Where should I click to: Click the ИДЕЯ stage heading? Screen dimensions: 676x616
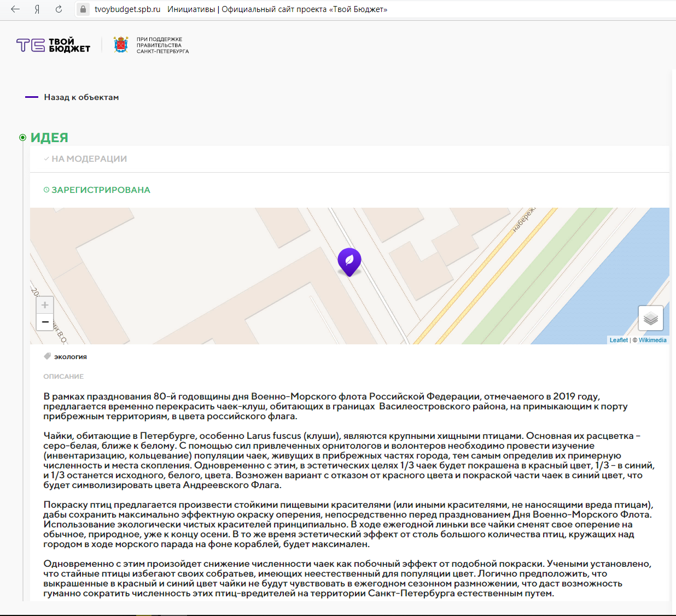[49, 138]
